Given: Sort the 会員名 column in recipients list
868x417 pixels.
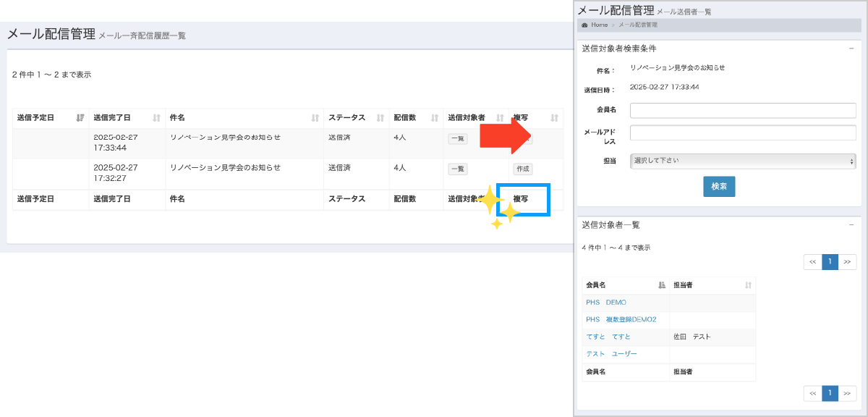Looking at the screenshot, I should (662, 285).
